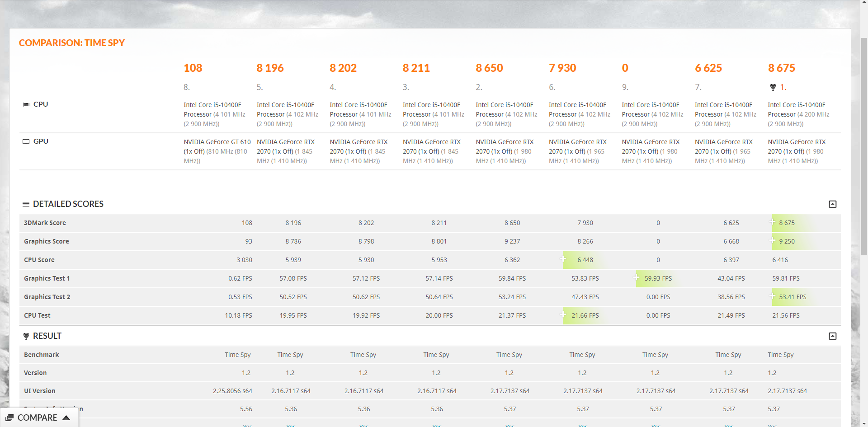Click the GPU monitor icon beside the GPU label
The height and width of the screenshot is (427, 868).
click(26, 141)
